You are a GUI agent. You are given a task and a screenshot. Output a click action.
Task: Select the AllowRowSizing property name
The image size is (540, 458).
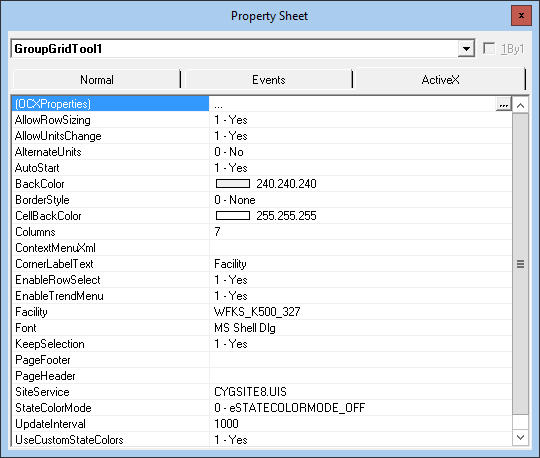53,120
